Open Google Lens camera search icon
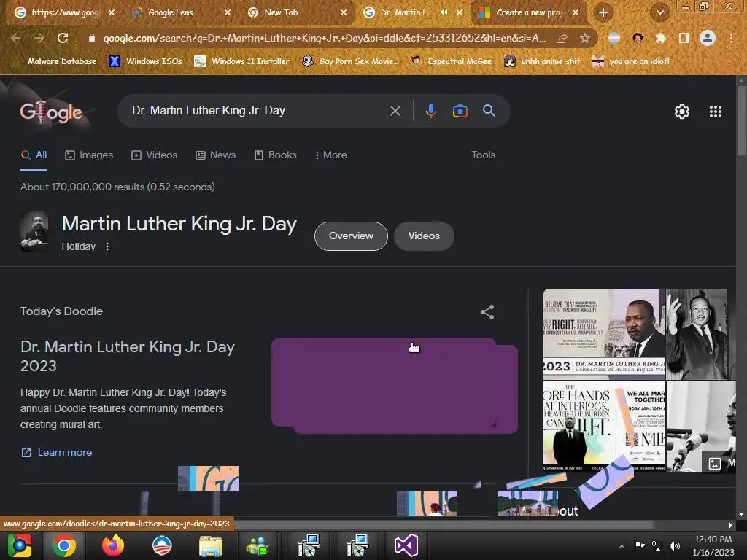Viewport: 747px width, 560px height. pos(460,111)
